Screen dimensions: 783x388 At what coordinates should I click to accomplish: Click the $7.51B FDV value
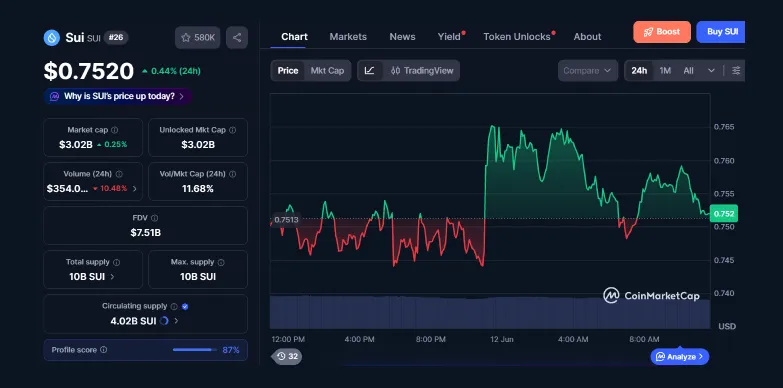145,233
